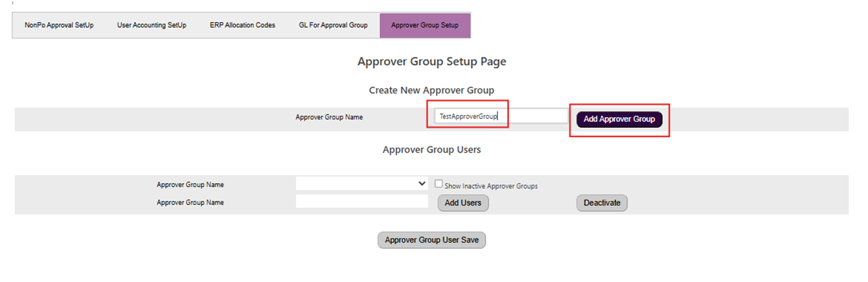868x282 pixels.
Task: Click the label left of the empty text field
Action: point(190,203)
